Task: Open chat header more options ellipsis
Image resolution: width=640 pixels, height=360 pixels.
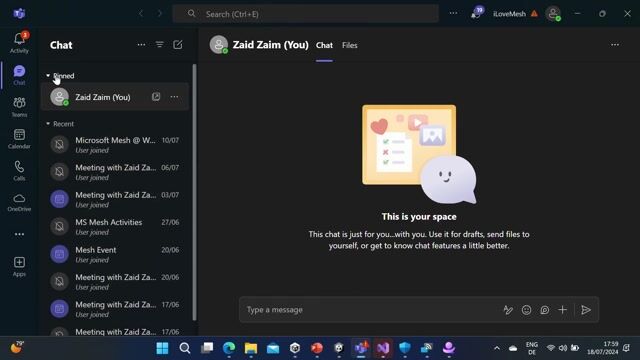Action: coord(615,45)
